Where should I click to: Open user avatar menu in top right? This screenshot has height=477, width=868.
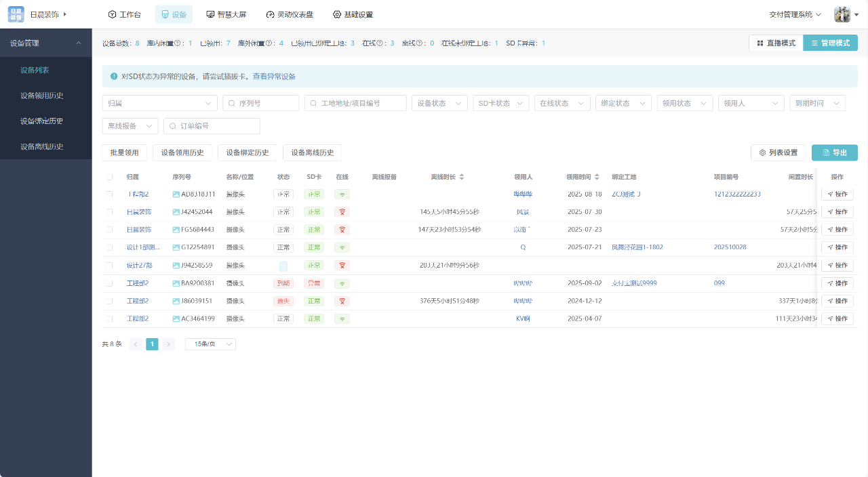842,14
